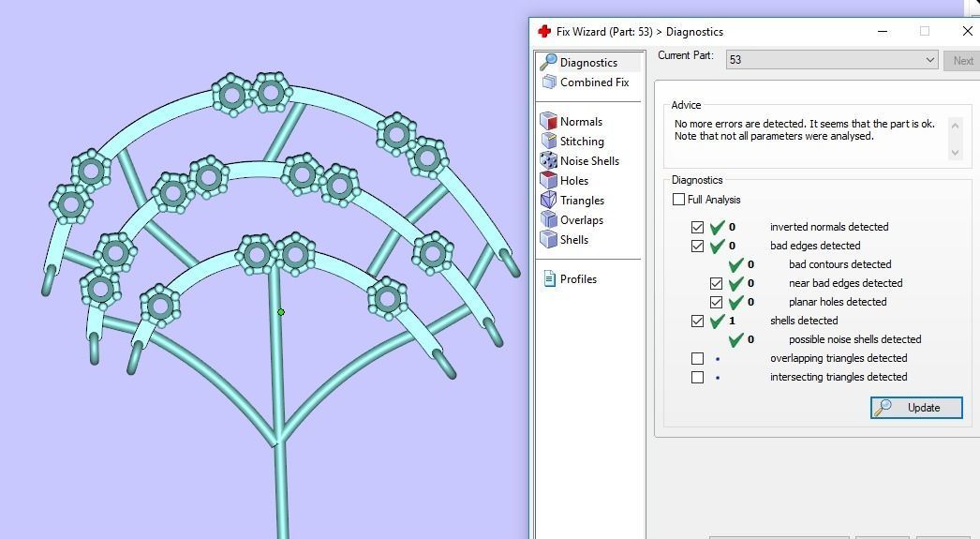The image size is (980, 539).
Task: Open the Profiles page
Action: [578, 279]
